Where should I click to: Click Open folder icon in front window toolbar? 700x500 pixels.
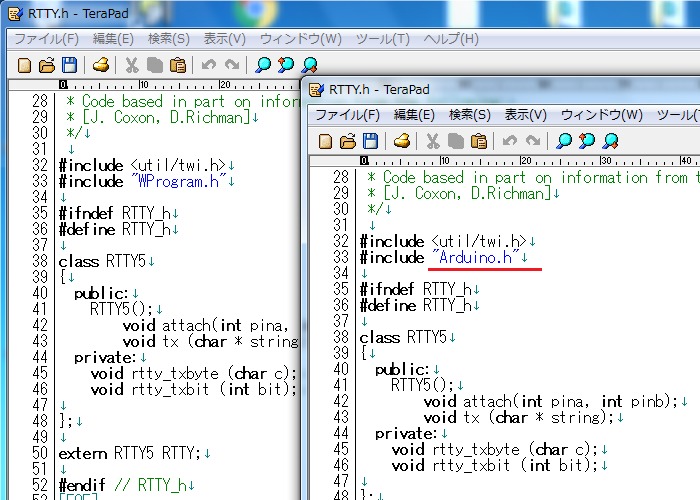point(347,140)
